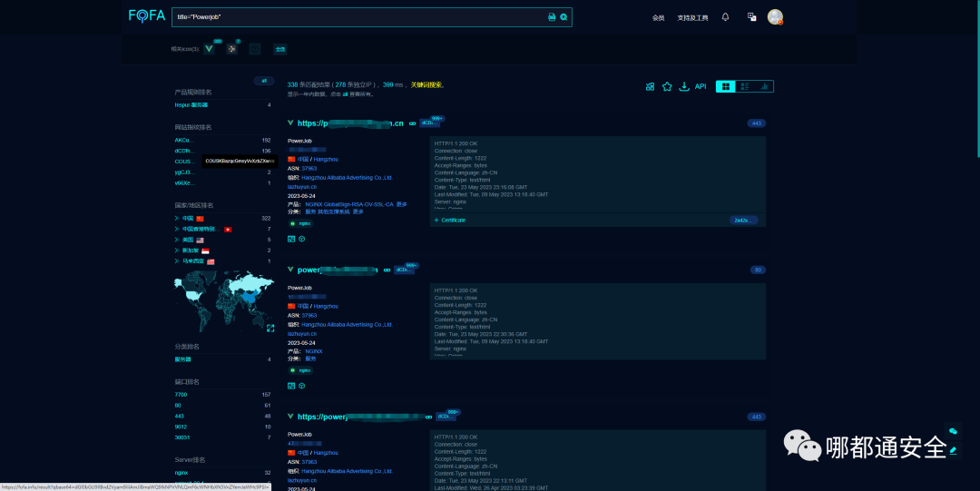Image resolution: width=980 pixels, height=491 pixels.
Task: Switch to grid card view
Action: (x=726, y=86)
